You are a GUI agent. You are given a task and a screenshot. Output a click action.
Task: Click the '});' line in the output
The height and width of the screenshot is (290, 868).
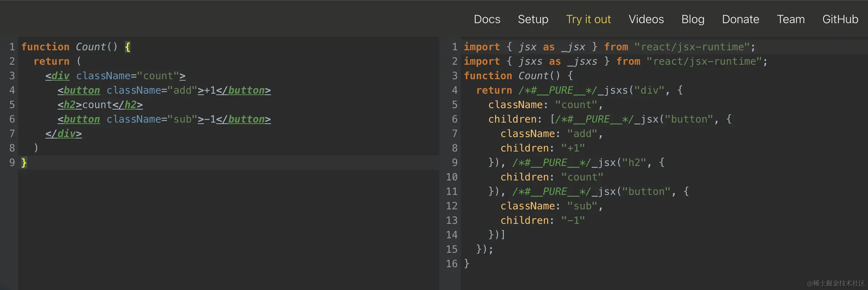[485, 249]
